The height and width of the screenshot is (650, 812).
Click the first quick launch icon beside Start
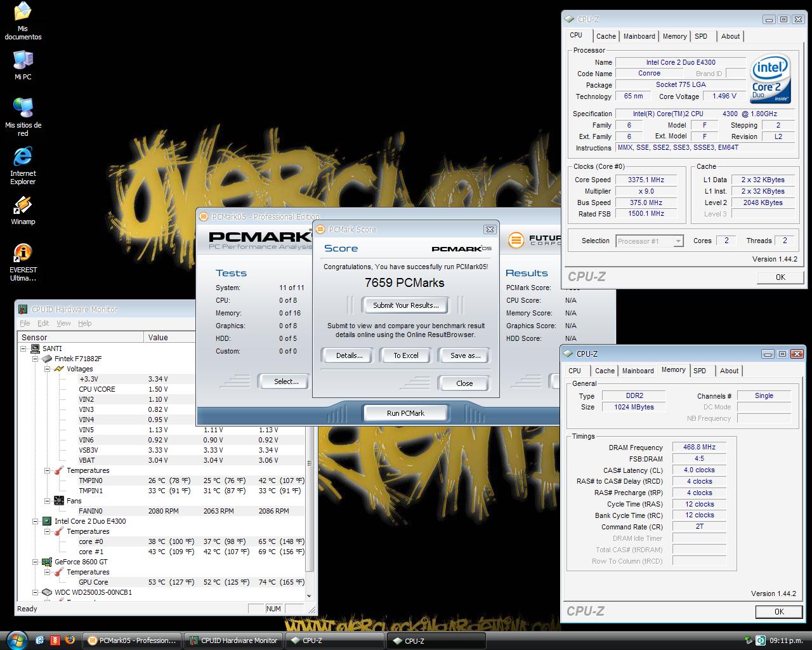[x=41, y=640]
